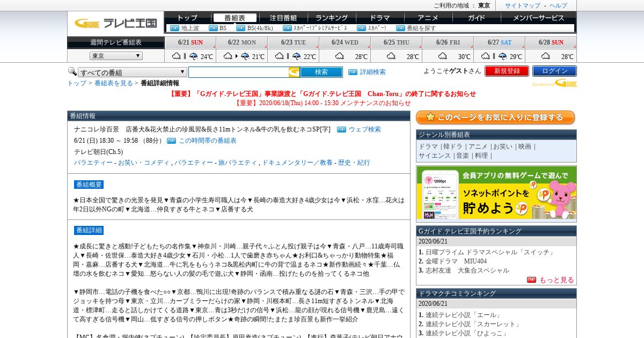Select 6/22 MON in weekly schedule

tap(242, 42)
